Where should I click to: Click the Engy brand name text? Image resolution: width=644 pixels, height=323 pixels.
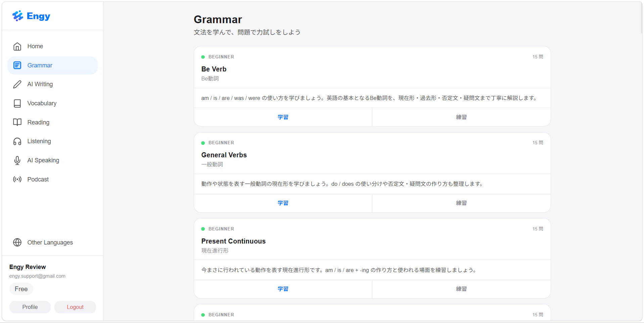pyautogui.click(x=38, y=16)
